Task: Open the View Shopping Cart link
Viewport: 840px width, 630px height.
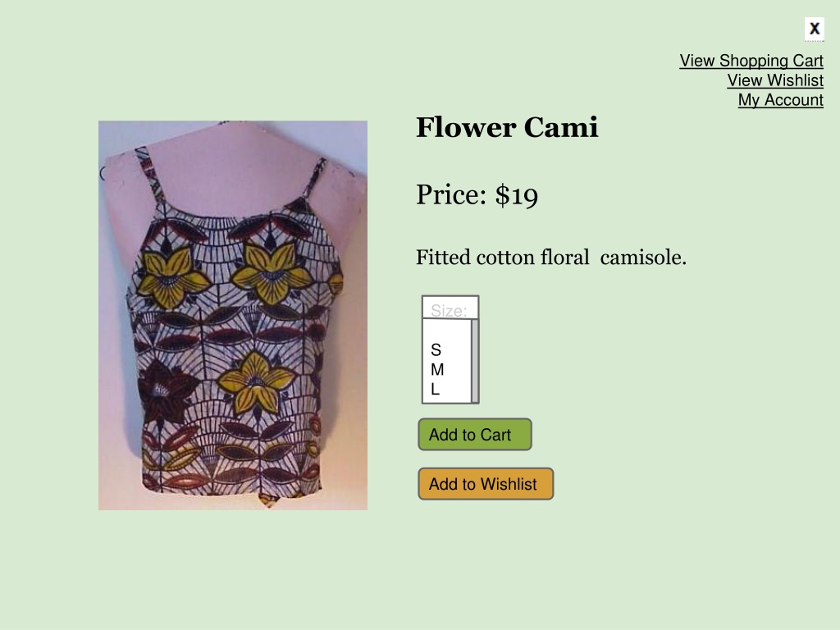Action: pos(751,61)
